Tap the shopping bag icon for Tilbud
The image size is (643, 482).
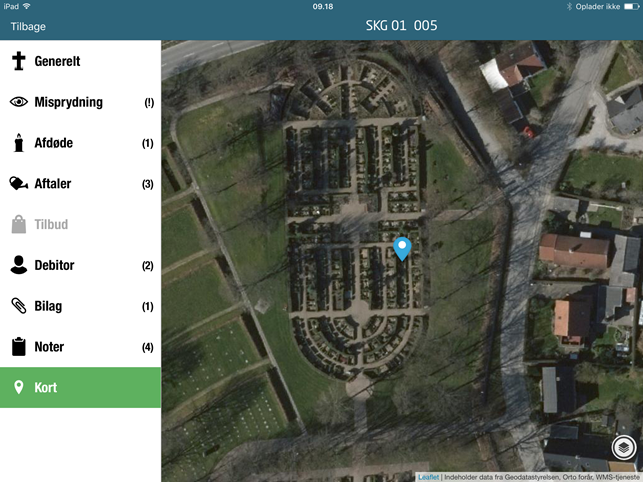coord(18,224)
